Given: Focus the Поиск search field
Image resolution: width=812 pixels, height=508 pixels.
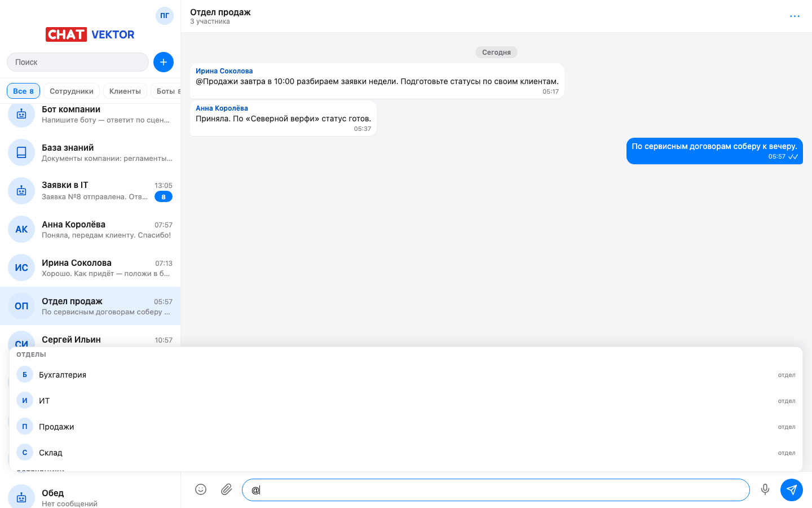Looking at the screenshot, I should [x=78, y=62].
